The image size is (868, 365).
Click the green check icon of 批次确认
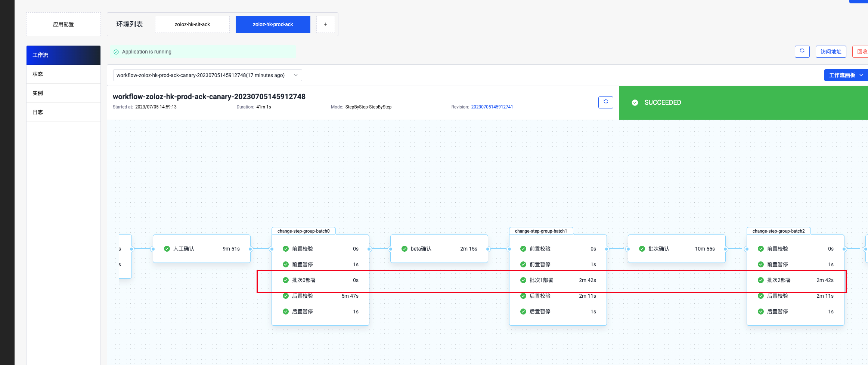[642, 249]
